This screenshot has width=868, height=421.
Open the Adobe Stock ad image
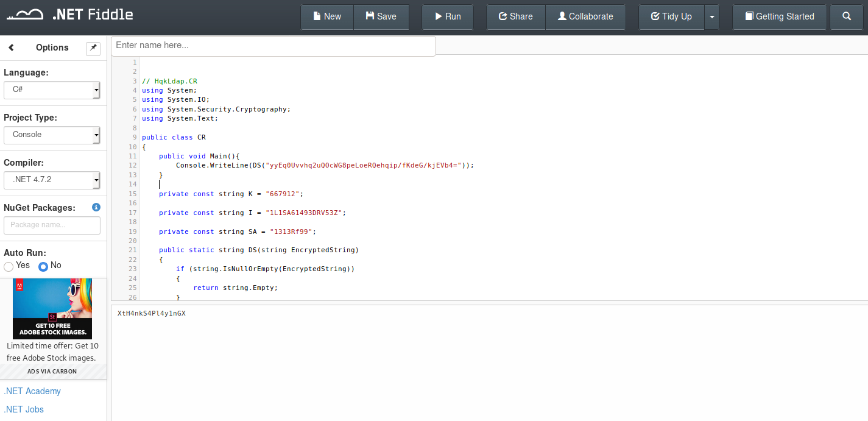pyautogui.click(x=52, y=308)
